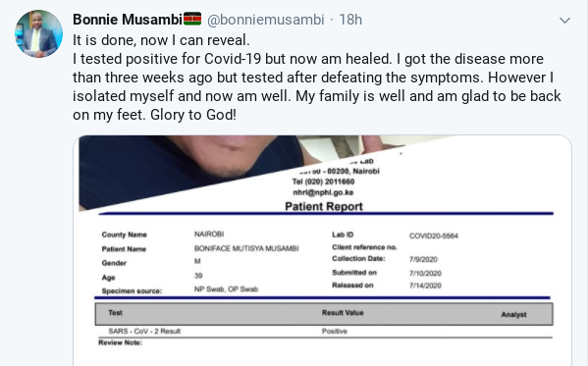The image size is (588, 366).
Task: Click the 'Result Value' column header
Action: [x=343, y=313]
